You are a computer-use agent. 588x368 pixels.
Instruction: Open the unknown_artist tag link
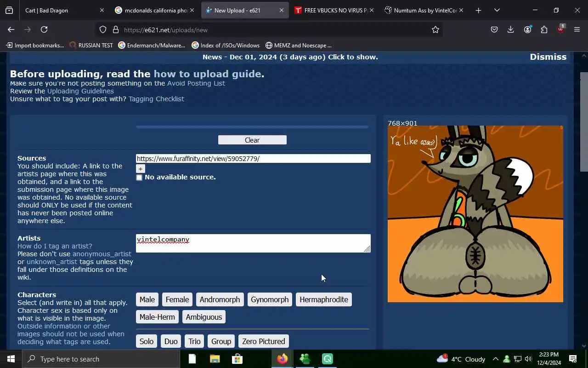point(52,262)
